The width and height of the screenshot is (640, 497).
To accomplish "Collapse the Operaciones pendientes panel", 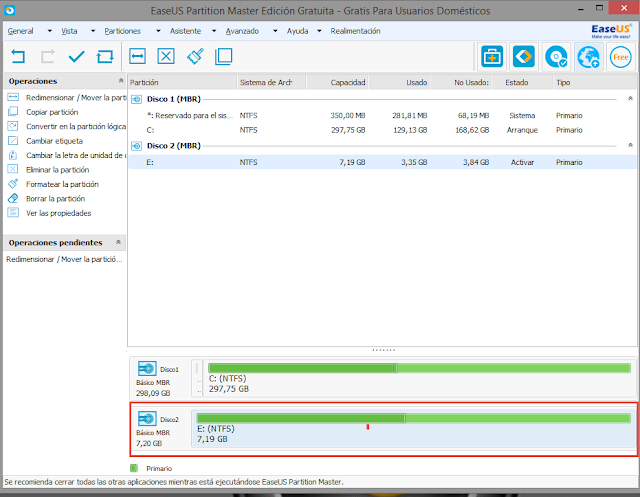I will pos(118,242).
